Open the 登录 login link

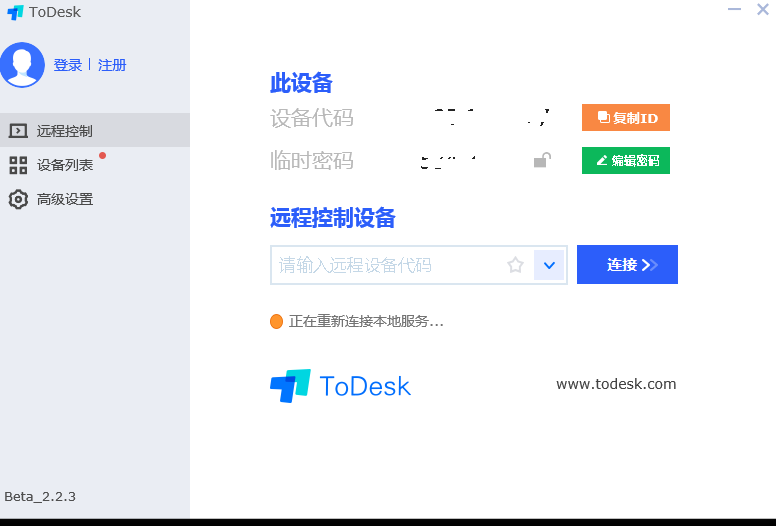[68, 65]
